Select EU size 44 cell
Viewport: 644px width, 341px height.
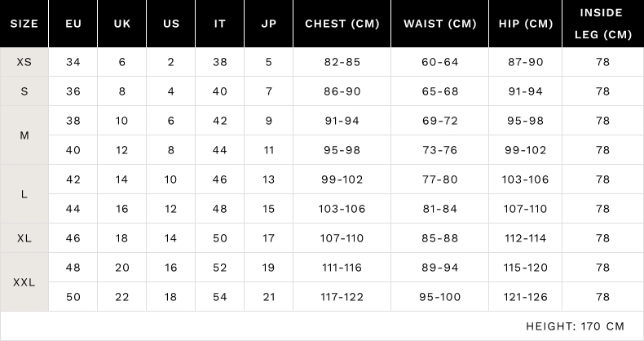(73, 209)
